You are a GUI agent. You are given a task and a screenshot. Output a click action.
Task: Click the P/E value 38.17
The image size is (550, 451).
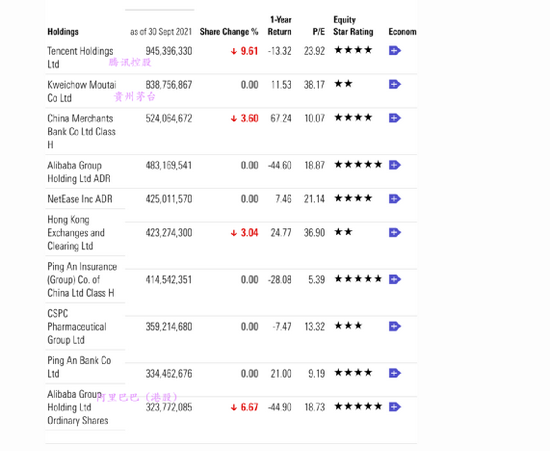(x=314, y=85)
